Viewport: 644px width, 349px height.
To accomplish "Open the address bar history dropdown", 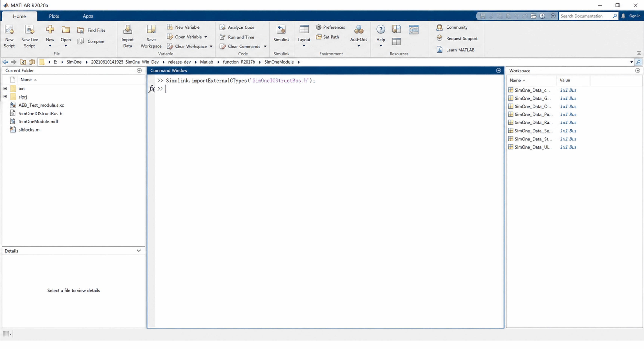I will (x=631, y=62).
